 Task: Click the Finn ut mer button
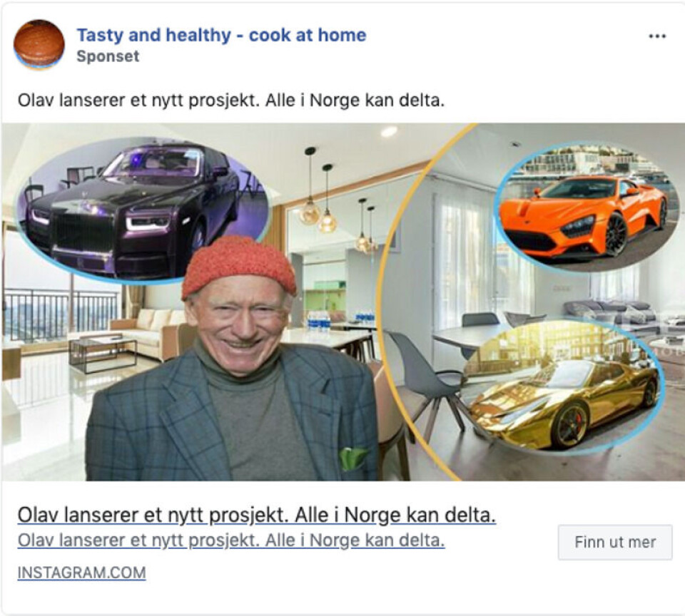(x=615, y=543)
